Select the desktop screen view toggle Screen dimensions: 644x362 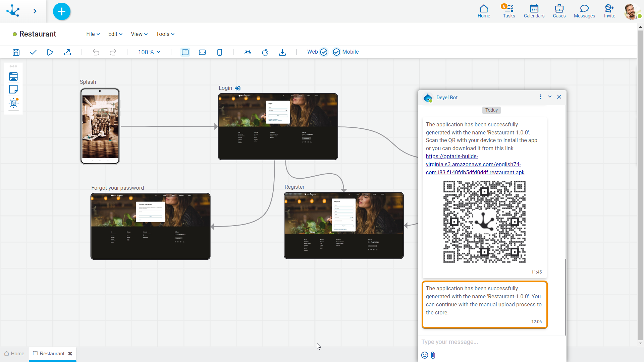185,52
